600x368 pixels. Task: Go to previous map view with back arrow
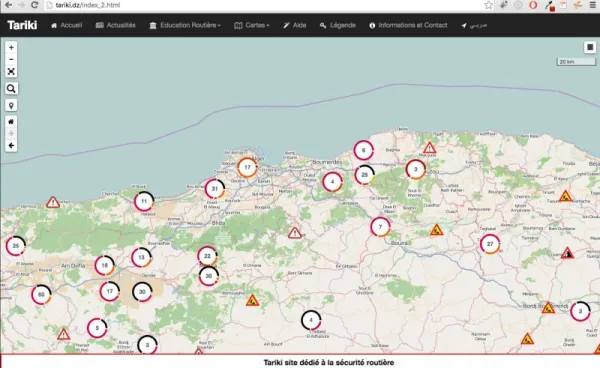point(11,146)
